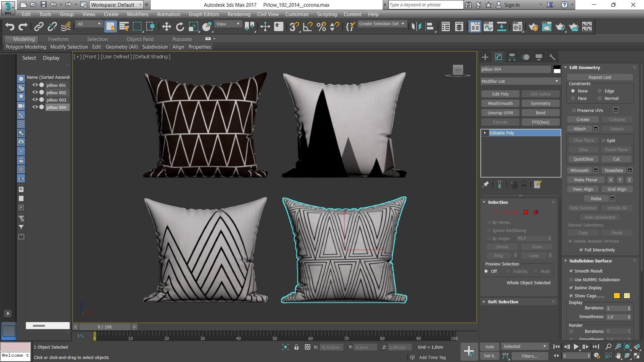Open Configure Modifier Sets icon
The width and height of the screenshot is (644, 362).
tap(537, 185)
